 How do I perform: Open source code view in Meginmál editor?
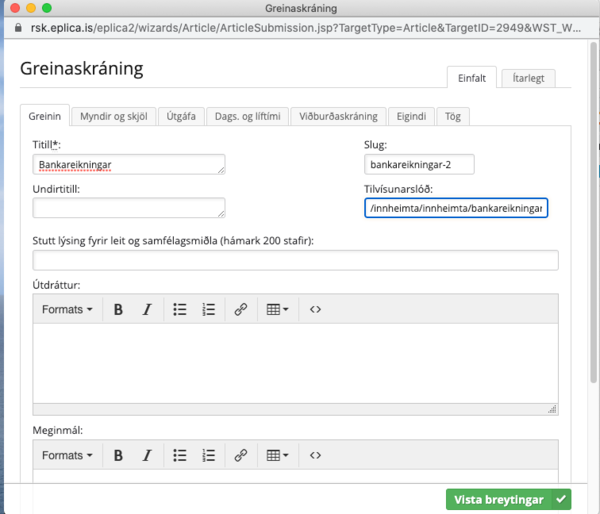click(315, 456)
